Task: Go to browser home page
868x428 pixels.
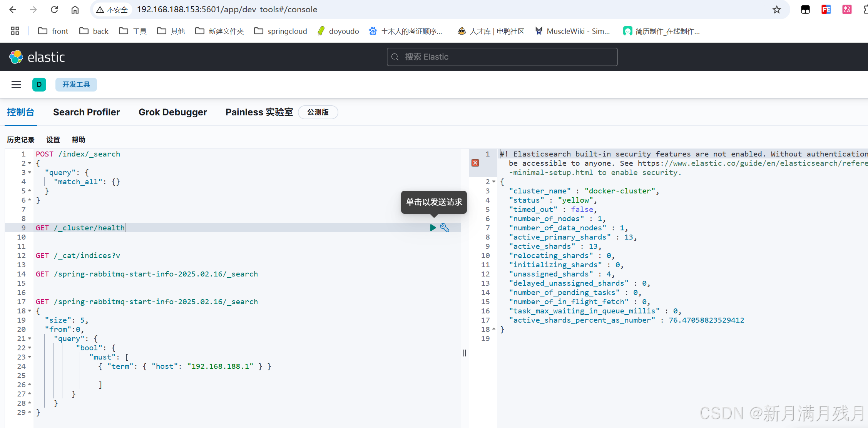Action: coord(75,10)
